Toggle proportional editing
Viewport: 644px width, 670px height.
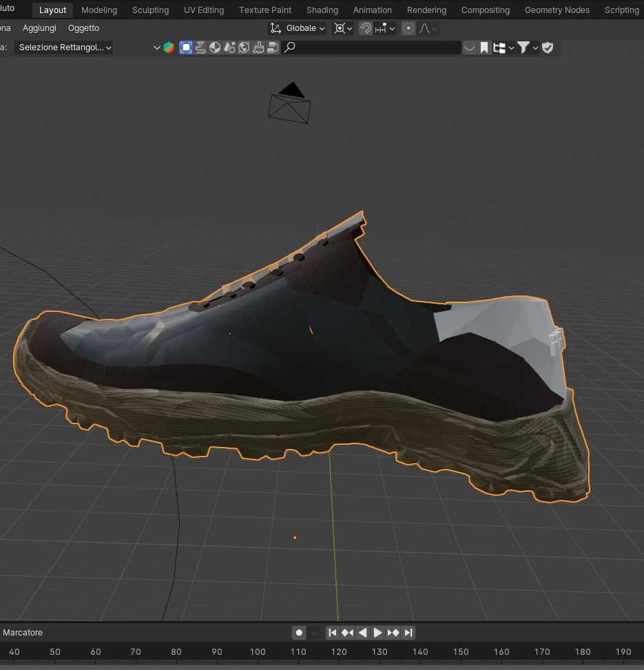pos(408,28)
